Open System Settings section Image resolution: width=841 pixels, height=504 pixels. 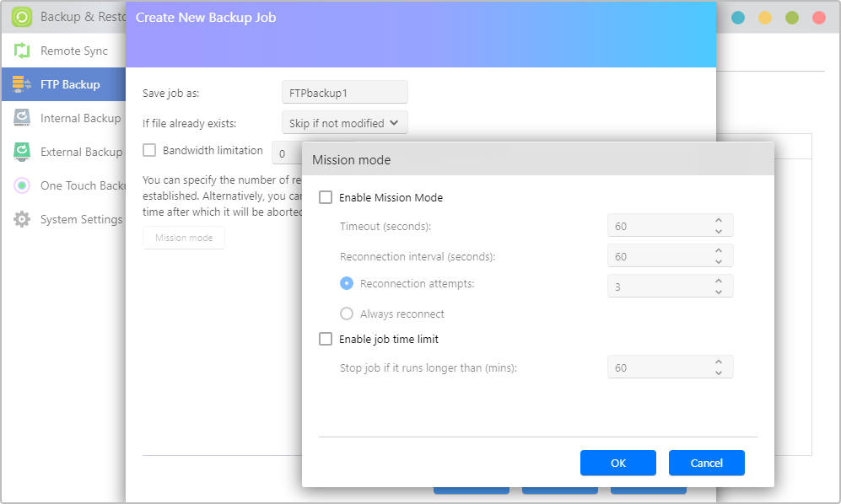63,219
